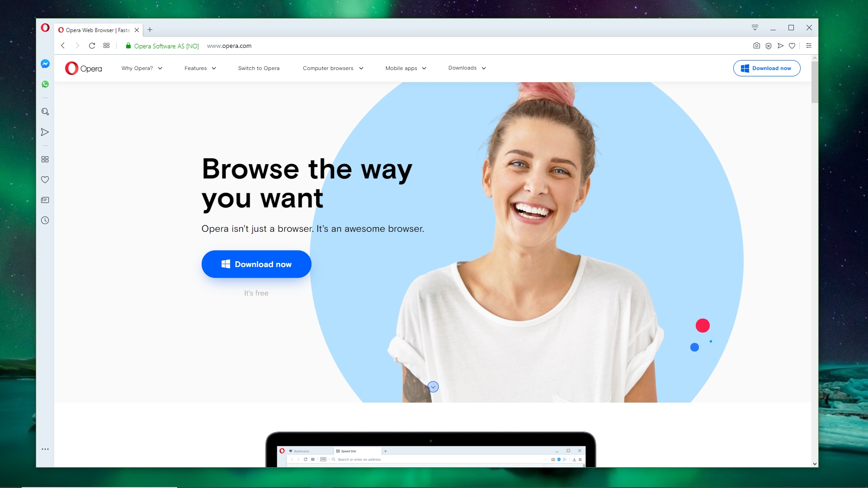Toggle the camera icon in address bar

756,46
